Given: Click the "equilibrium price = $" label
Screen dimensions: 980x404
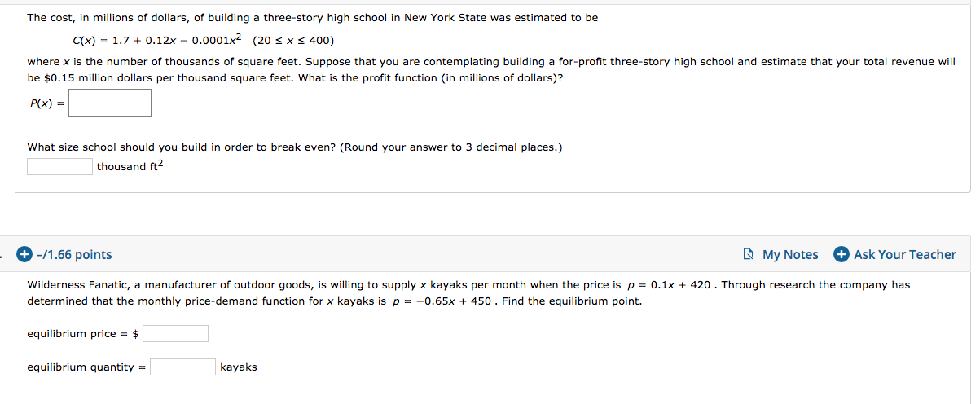Looking at the screenshot, I should click(x=83, y=333).
